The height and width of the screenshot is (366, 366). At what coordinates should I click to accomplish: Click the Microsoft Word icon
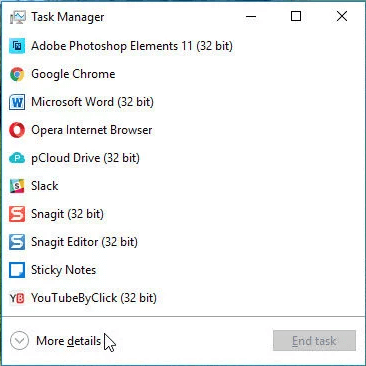pyautogui.click(x=17, y=102)
